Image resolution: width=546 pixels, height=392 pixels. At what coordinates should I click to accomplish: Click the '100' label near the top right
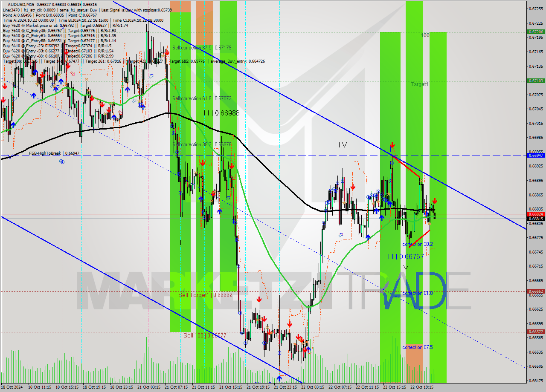click(x=425, y=35)
